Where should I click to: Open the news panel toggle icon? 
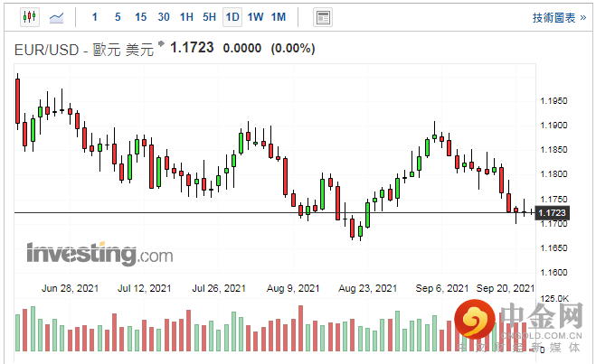(323, 17)
